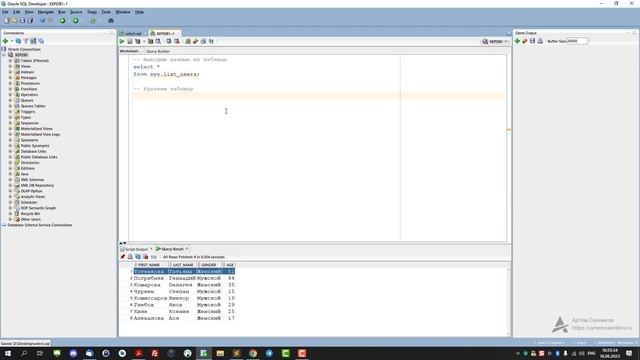This screenshot has width=640, height=360.
Task: Click the pin icon in Query Result toolbar
Action: coord(122,257)
